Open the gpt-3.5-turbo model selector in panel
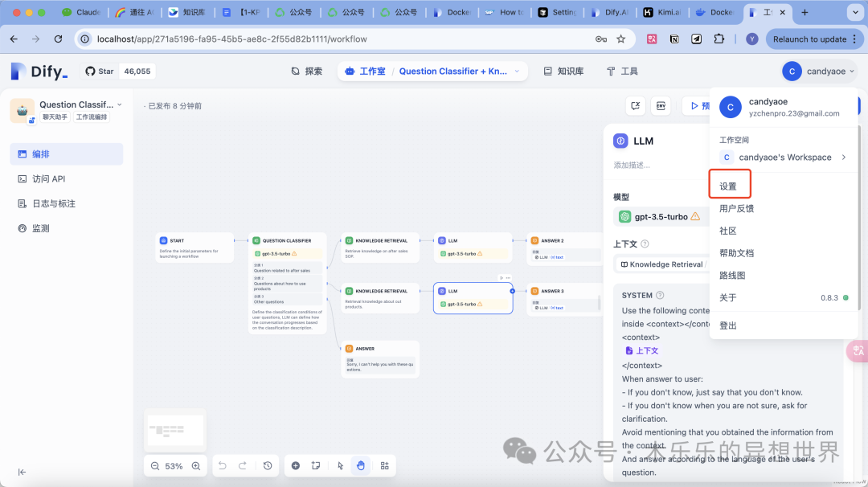The width and height of the screenshot is (868, 487). tap(661, 217)
